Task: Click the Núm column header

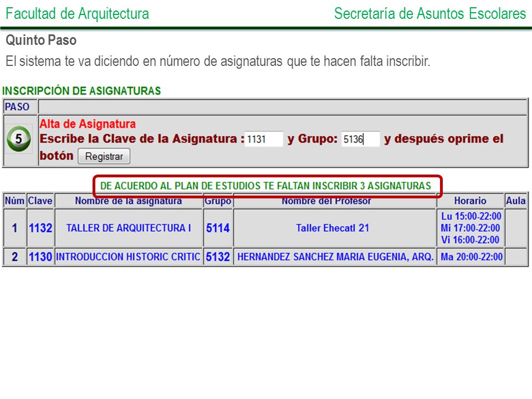Action: [x=14, y=201]
